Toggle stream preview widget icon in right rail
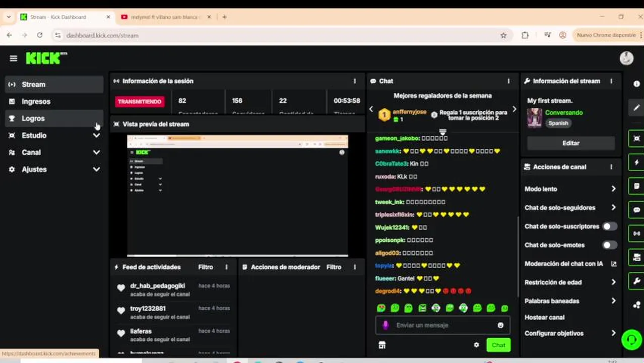Image resolution: width=644 pixels, height=363 pixels. tap(636, 138)
